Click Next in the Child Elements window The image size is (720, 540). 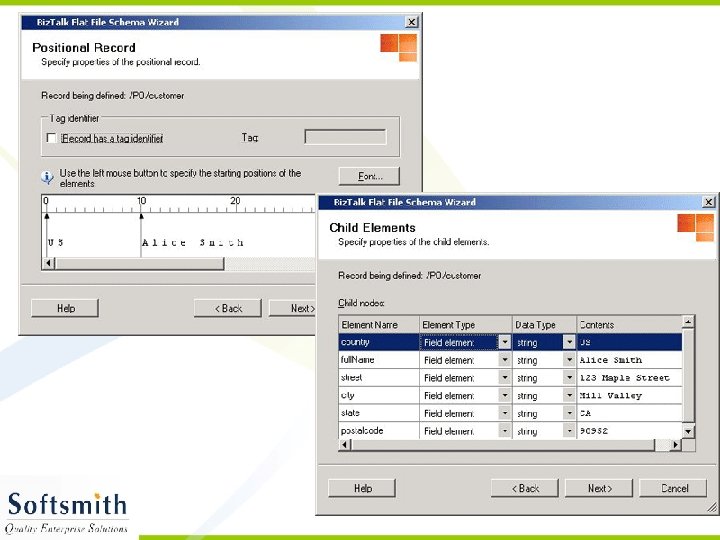[599, 488]
